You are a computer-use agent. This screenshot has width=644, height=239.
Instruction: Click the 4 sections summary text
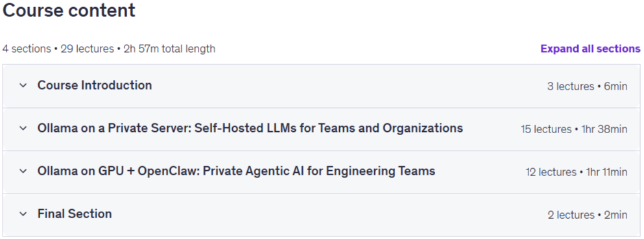tap(27, 49)
